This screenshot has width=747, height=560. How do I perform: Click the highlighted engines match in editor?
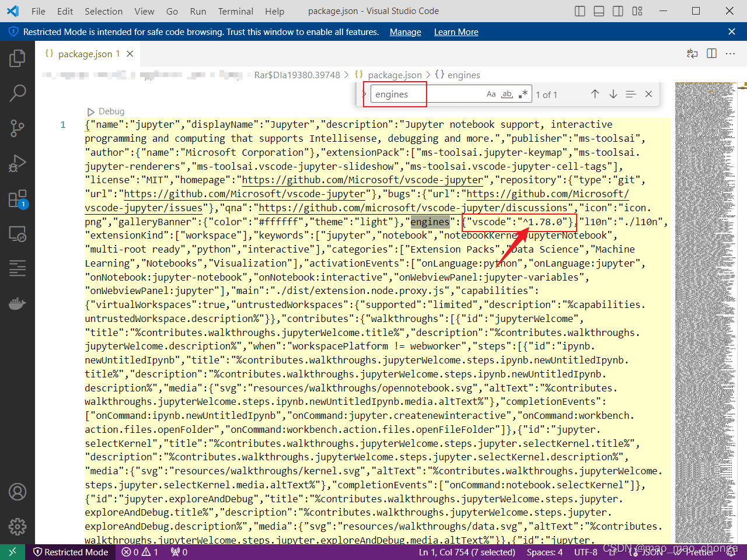430,222
